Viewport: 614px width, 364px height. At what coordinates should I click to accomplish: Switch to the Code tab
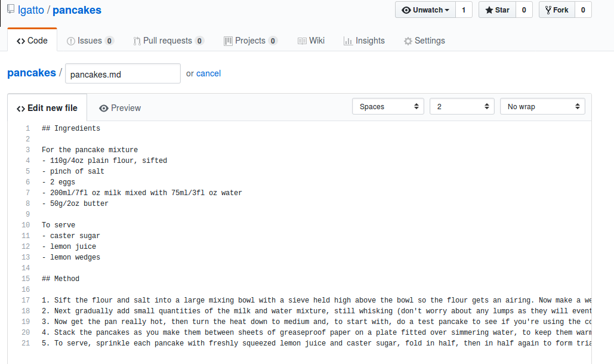32,41
